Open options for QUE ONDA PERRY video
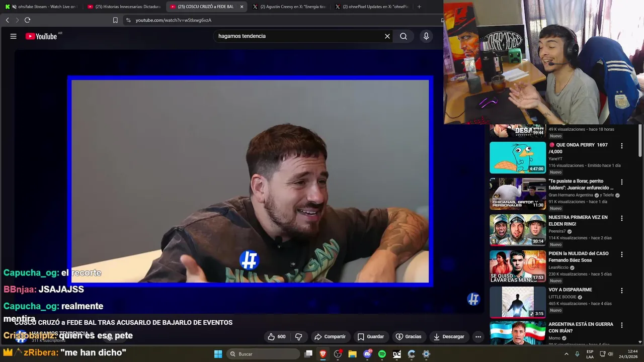 [622, 146]
